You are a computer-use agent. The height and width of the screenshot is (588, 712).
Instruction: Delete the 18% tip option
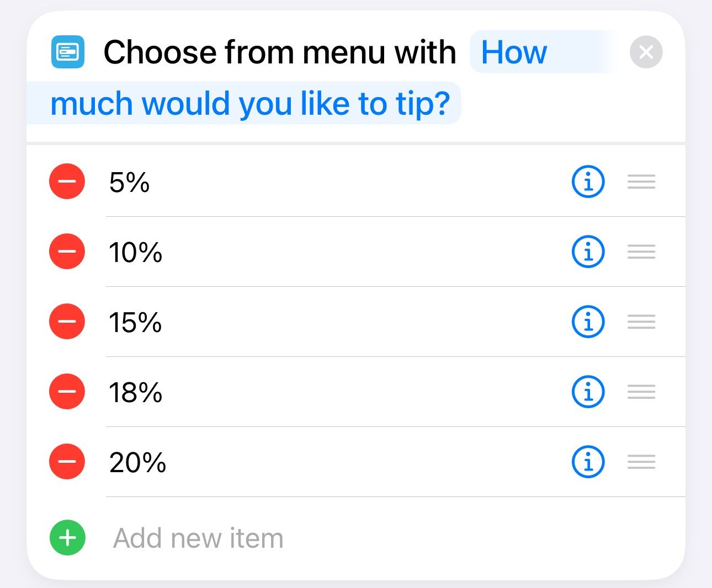67,392
